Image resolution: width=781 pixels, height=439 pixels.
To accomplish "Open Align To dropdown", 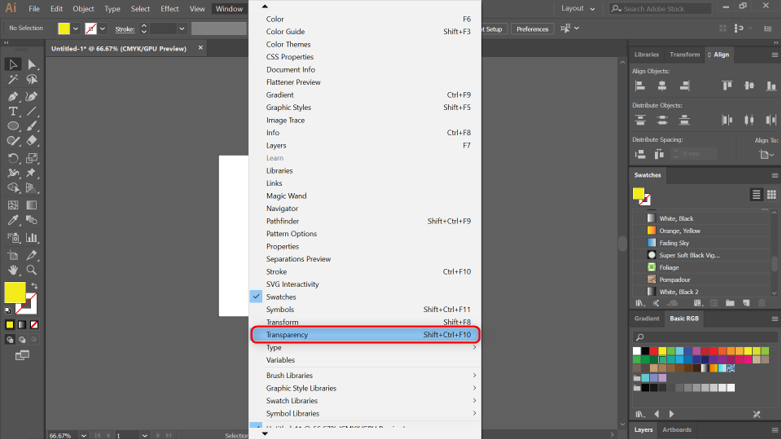I will pyautogui.click(x=766, y=154).
